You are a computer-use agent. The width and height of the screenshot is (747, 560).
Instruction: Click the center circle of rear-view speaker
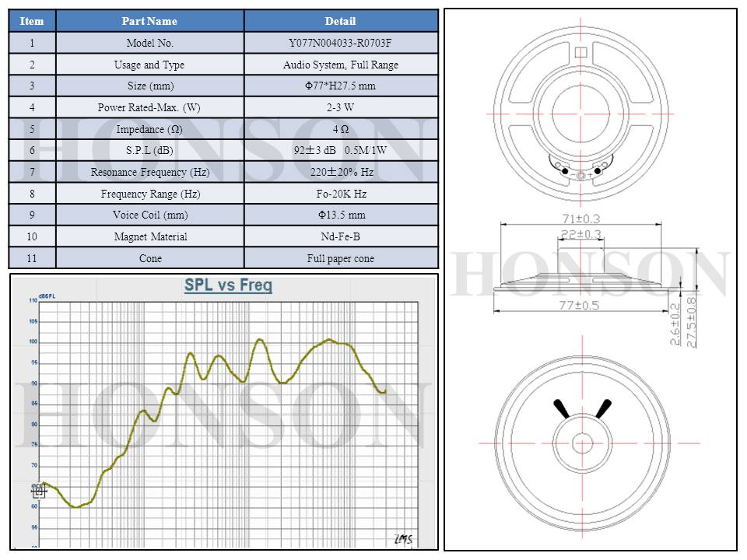[x=582, y=443]
